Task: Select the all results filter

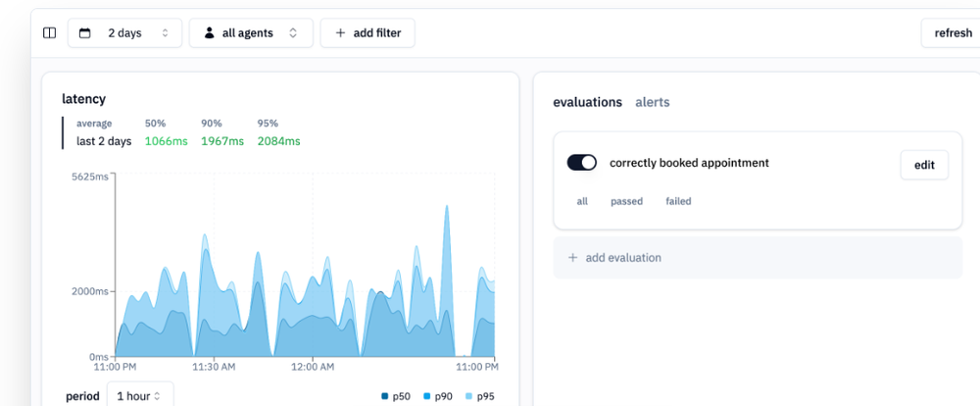Action: [582, 201]
